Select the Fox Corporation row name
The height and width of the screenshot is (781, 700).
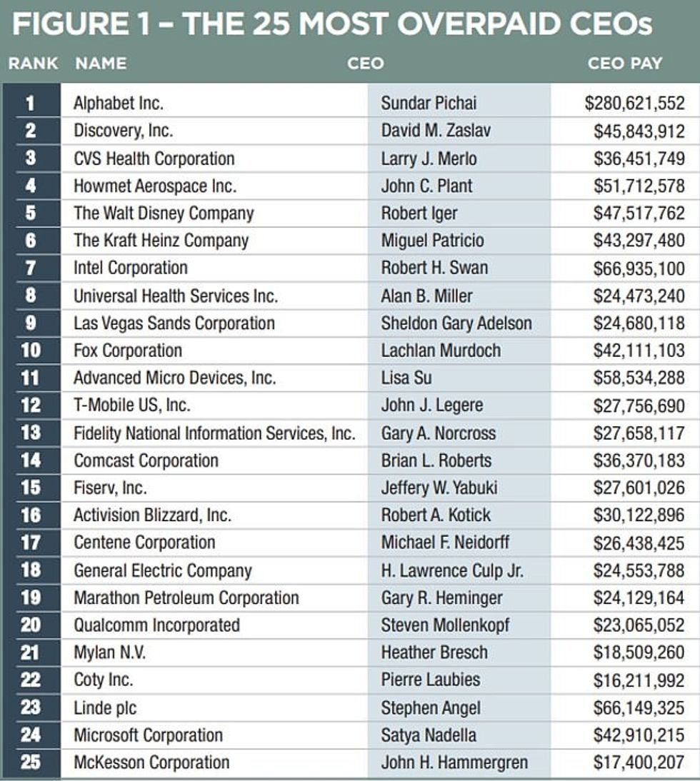(128, 351)
